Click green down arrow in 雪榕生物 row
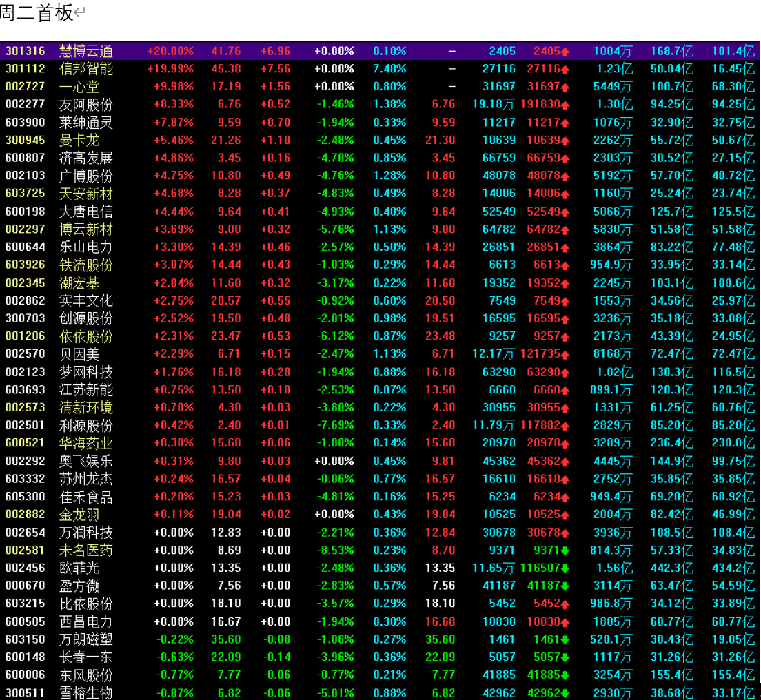 point(565,694)
